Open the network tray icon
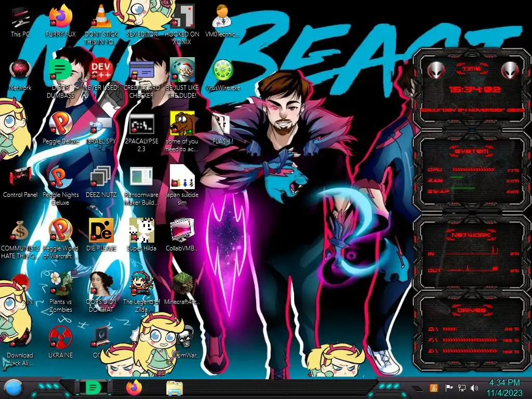The width and height of the screenshot is (532, 399). coord(462,388)
